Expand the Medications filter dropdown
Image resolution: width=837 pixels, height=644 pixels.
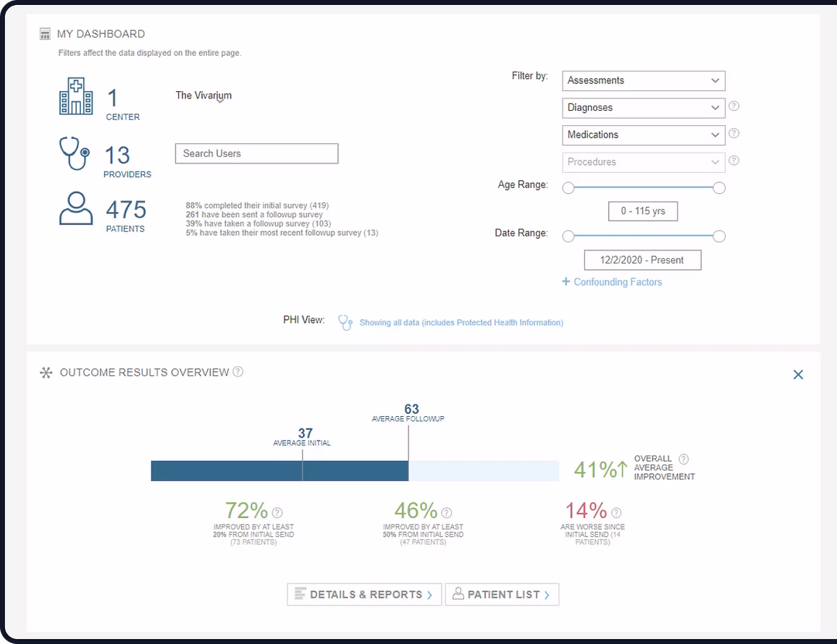click(x=643, y=135)
